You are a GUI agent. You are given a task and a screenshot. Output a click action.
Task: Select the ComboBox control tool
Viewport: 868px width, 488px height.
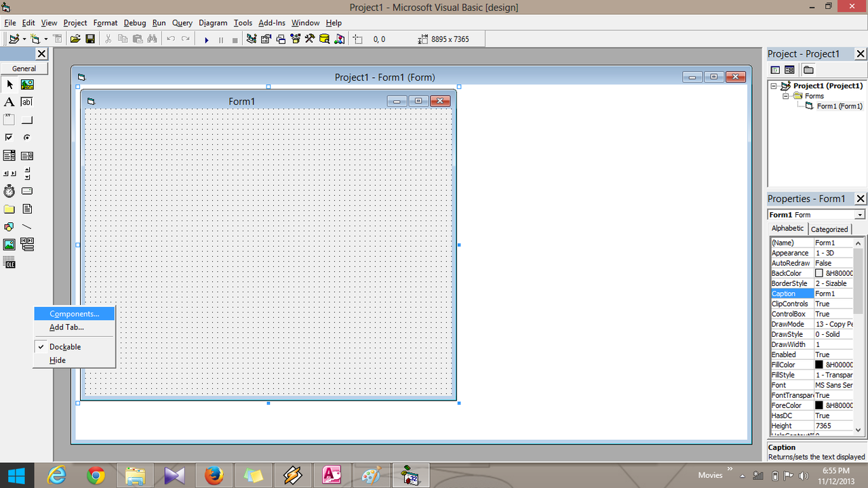click(9, 156)
